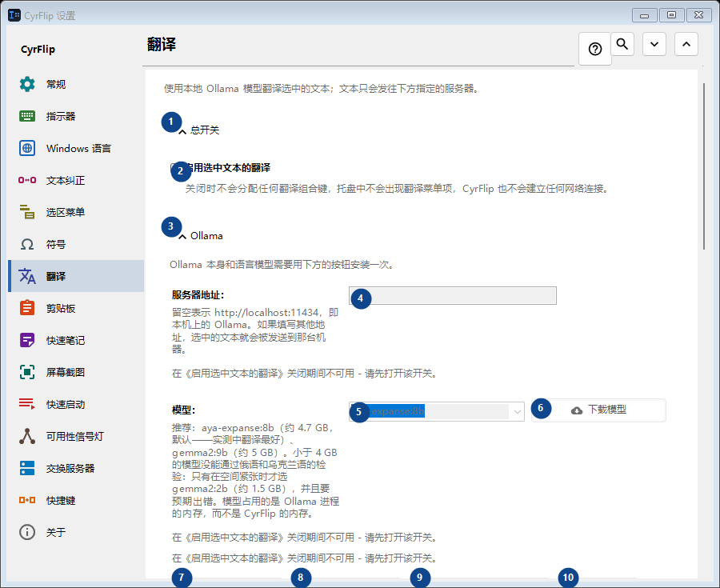Click the 交换服务器 server icon

coord(27,468)
